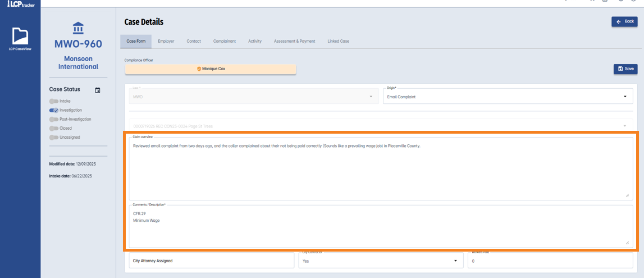The height and width of the screenshot is (278, 644).
Task: Open the LCP CaseView folder icon
Action: point(20,36)
